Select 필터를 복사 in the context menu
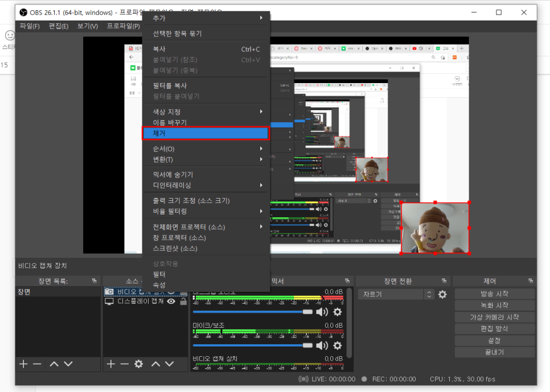This screenshot has height=392, width=550. (206, 85)
